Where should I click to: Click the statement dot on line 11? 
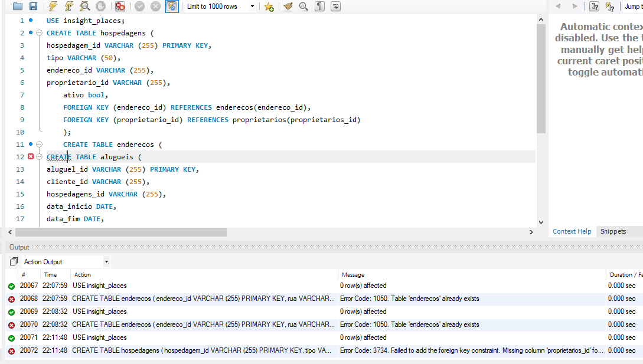pyautogui.click(x=31, y=144)
